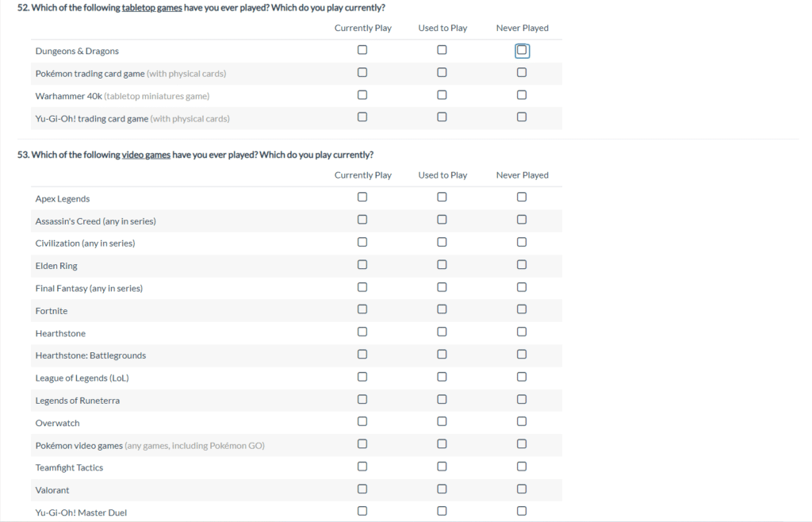The height and width of the screenshot is (522, 812).
Task: Check Currently Play for Dungeons & Dragons
Action: (x=362, y=50)
